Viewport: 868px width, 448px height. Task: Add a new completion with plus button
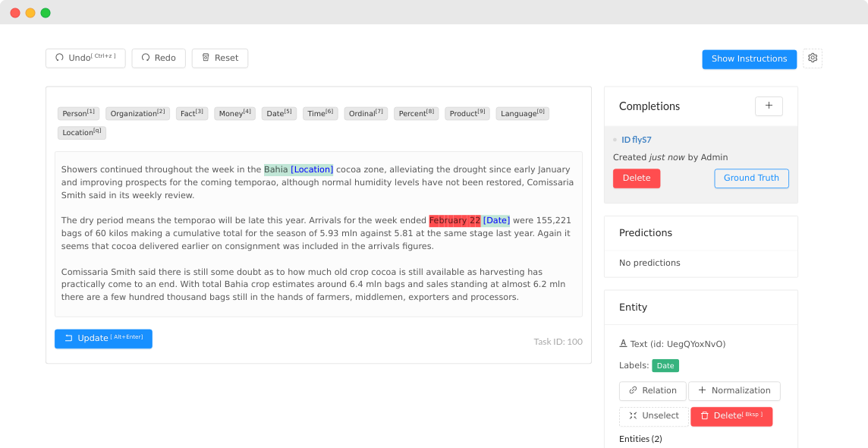coord(769,106)
